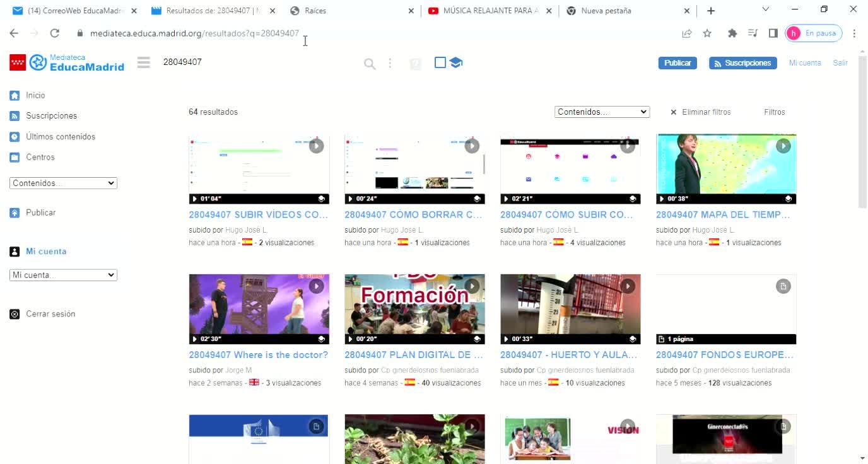
Task: Open the PLAN DIGITAL DE video thumbnail
Action: pyautogui.click(x=414, y=309)
